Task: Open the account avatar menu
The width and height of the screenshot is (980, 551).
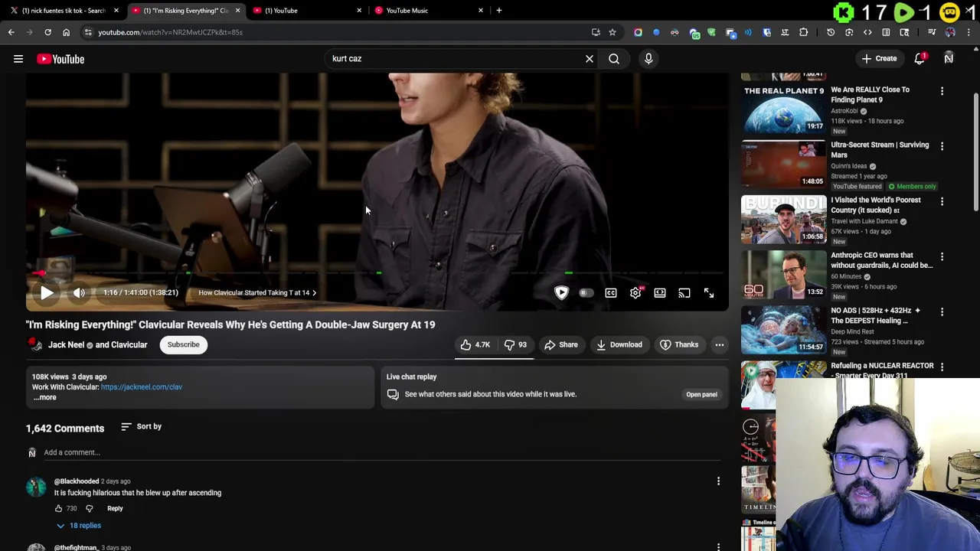Action: pyautogui.click(x=949, y=58)
